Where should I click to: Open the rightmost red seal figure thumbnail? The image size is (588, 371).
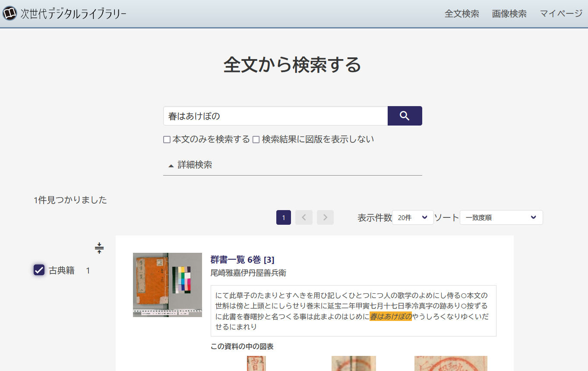451,363
